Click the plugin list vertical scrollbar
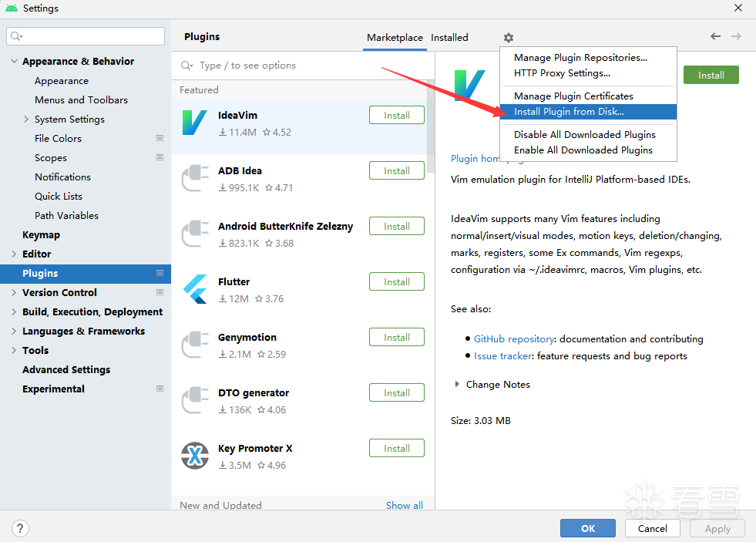 [x=431, y=126]
